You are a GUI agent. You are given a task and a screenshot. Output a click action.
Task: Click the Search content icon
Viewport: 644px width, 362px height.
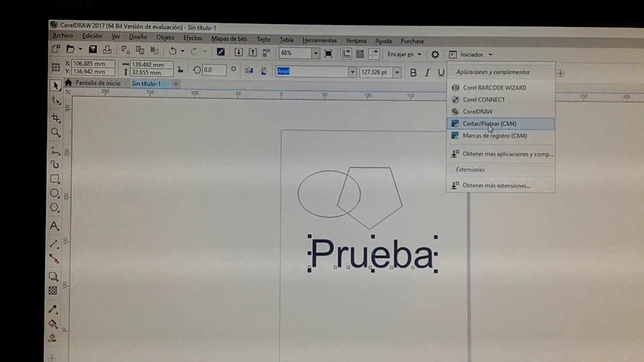[220, 52]
